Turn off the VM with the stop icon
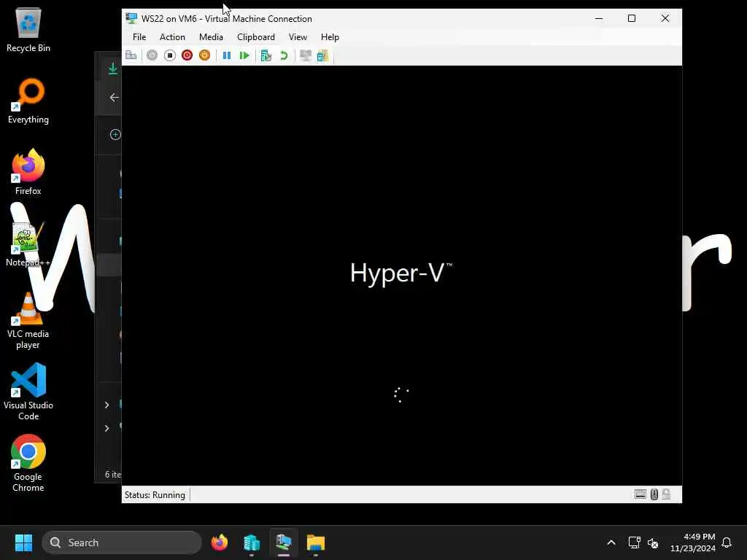 [169, 55]
